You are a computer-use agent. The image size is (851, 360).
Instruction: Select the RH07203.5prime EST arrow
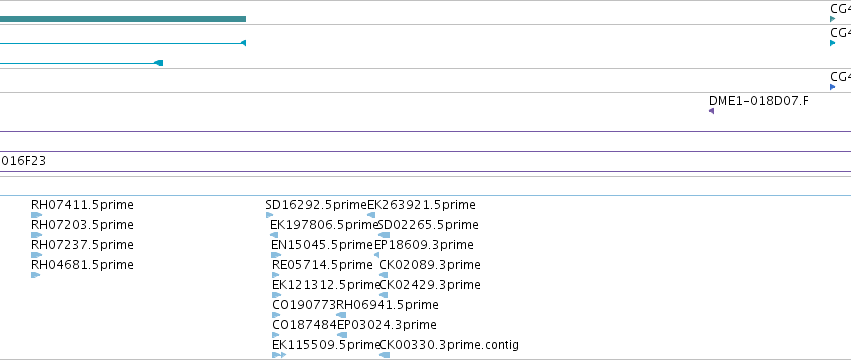point(36,235)
